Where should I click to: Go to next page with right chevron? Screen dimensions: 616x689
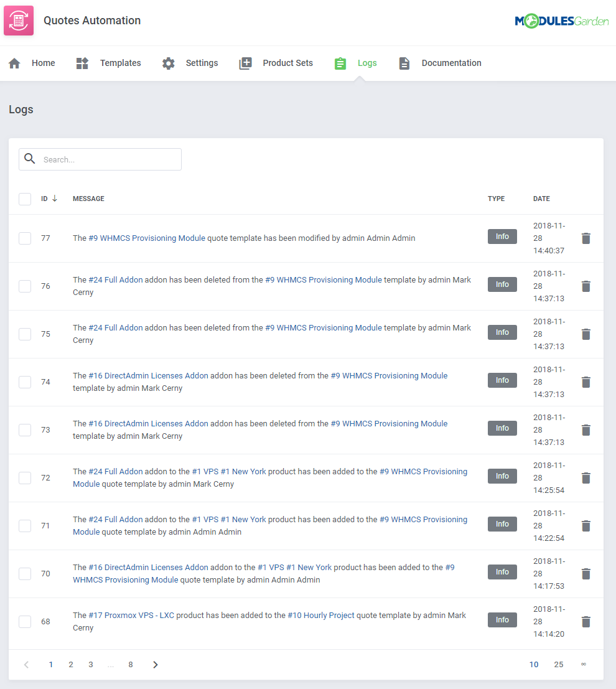(155, 664)
